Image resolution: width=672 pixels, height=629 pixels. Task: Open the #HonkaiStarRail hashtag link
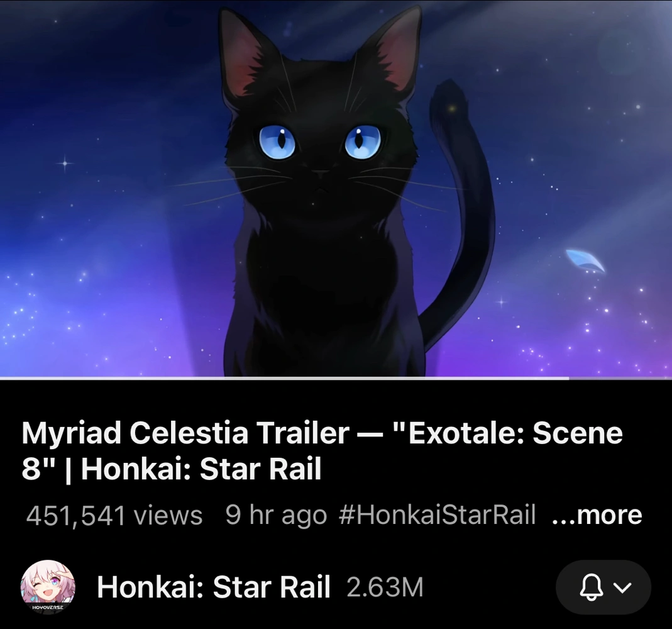coord(437,515)
